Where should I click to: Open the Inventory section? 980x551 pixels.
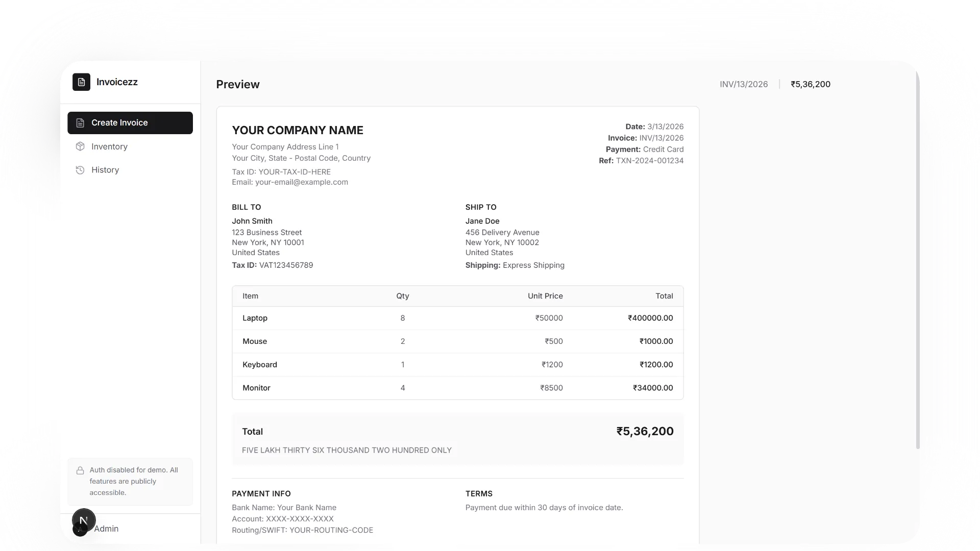click(109, 146)
